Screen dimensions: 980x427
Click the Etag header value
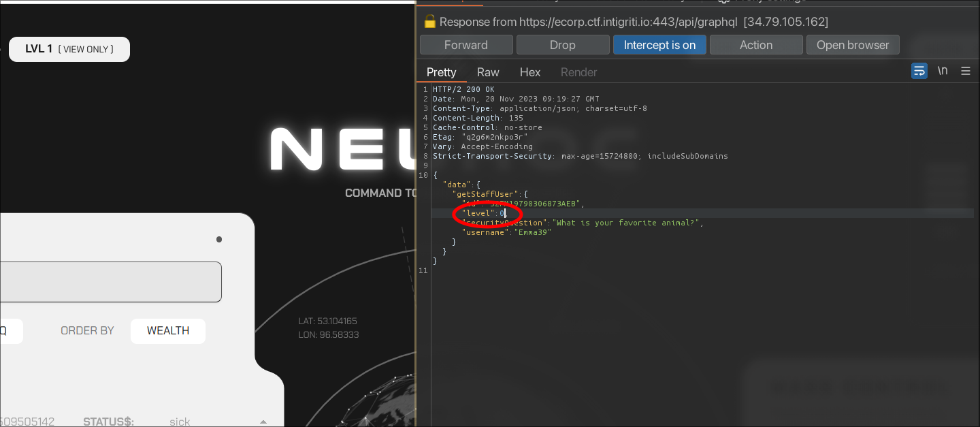point(494,137)
